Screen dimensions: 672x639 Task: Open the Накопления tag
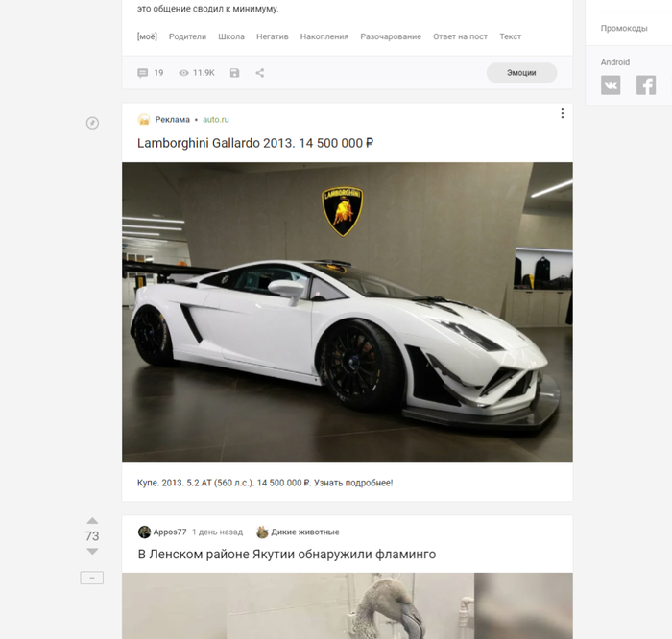tap(324, 36)
